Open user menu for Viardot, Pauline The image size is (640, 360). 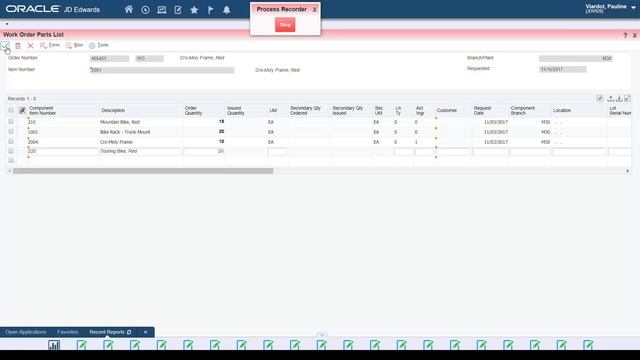pyautogui.click(x=610, y=9)
